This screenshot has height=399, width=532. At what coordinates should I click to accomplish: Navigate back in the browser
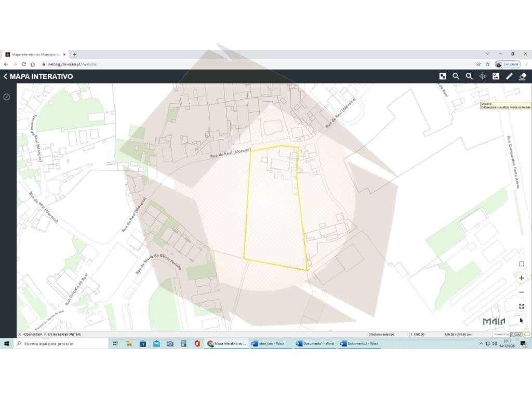click(x=6, y=64)
